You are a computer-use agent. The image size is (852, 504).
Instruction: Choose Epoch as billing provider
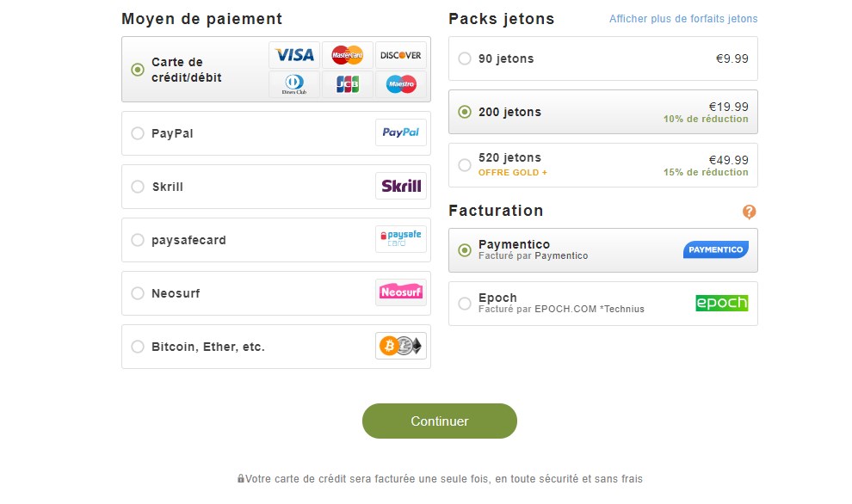coord(603,304)
